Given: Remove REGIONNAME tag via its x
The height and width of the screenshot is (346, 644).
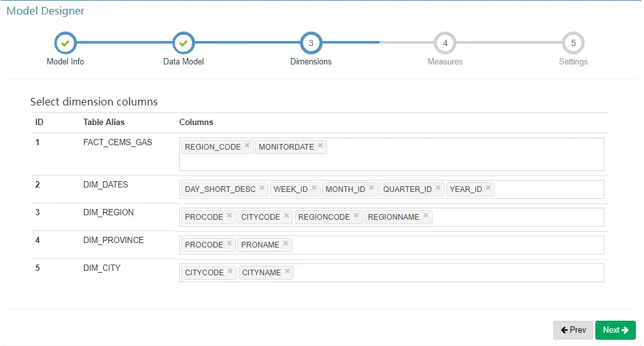Looking at the screenshot, I should 426,215.
